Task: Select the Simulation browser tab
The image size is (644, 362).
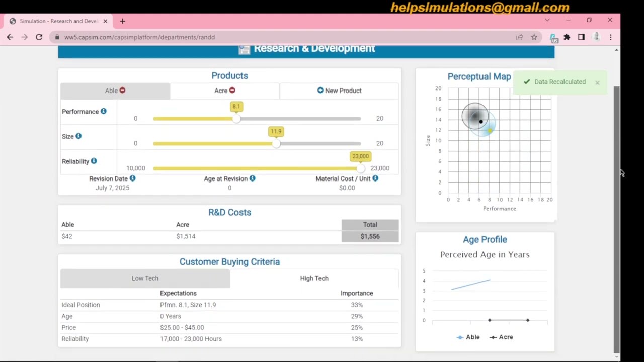Action: [x=58, y=21]
